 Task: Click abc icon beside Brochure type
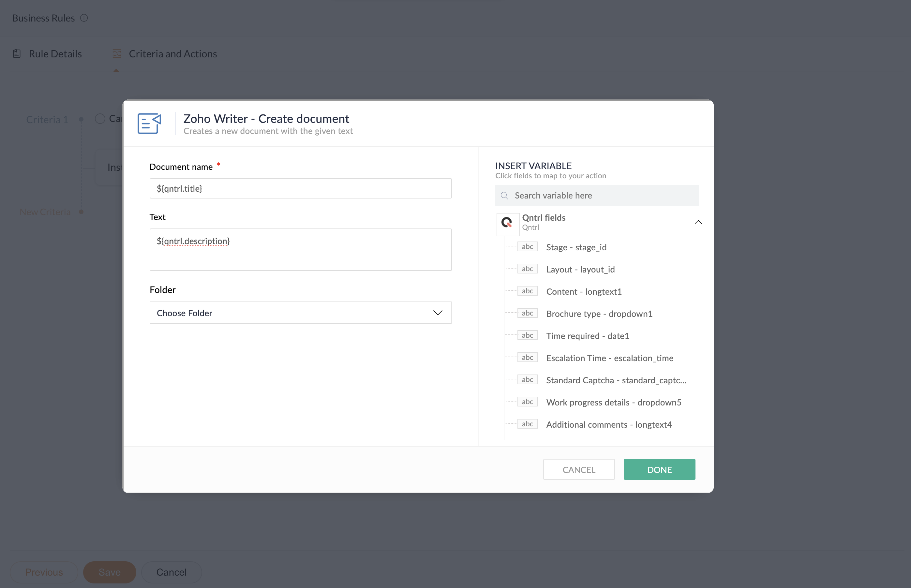click(x=527, y=314)
